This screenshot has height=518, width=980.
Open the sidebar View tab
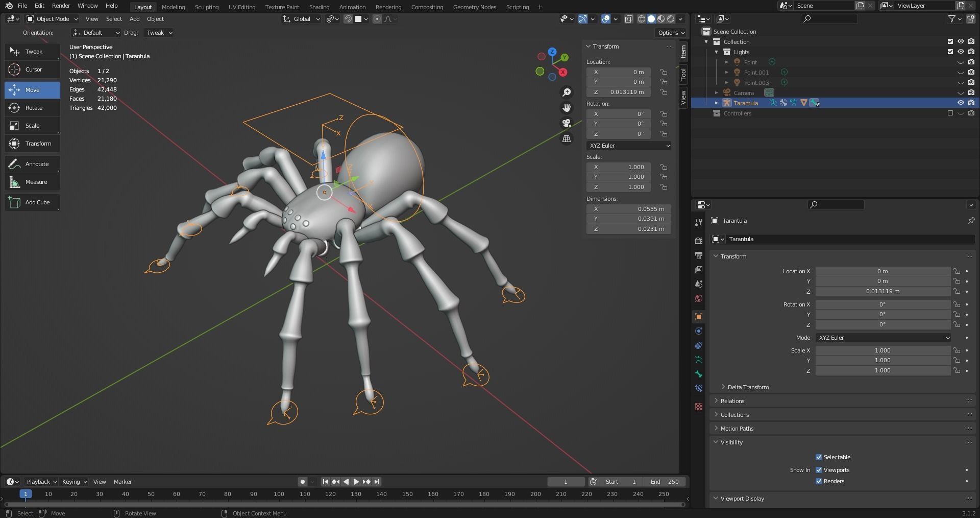[x=683, y=97]
